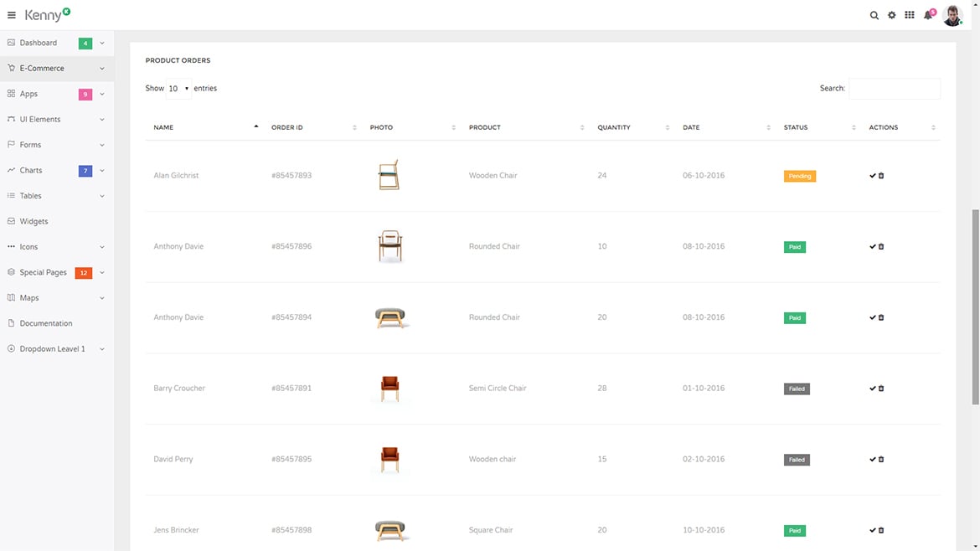Click Wooden Chair photo thumbnail for Alan Gilchrist
This screenshot has width=980, height=551.
[x=389, y=175]
